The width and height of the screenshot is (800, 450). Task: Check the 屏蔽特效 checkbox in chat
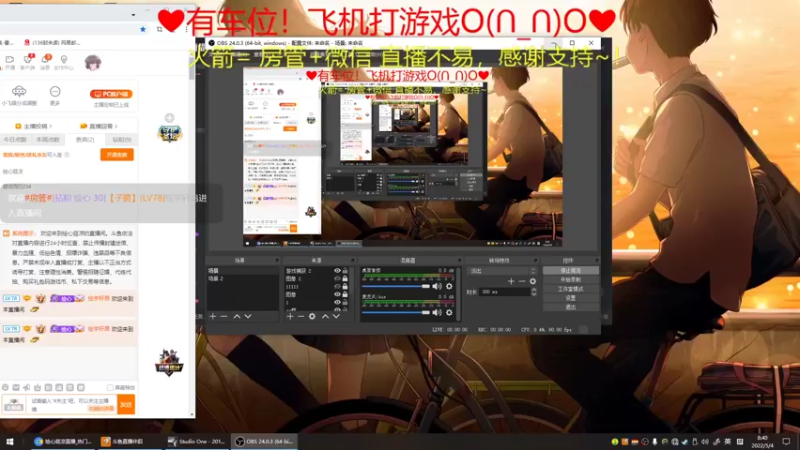point(110,388)
